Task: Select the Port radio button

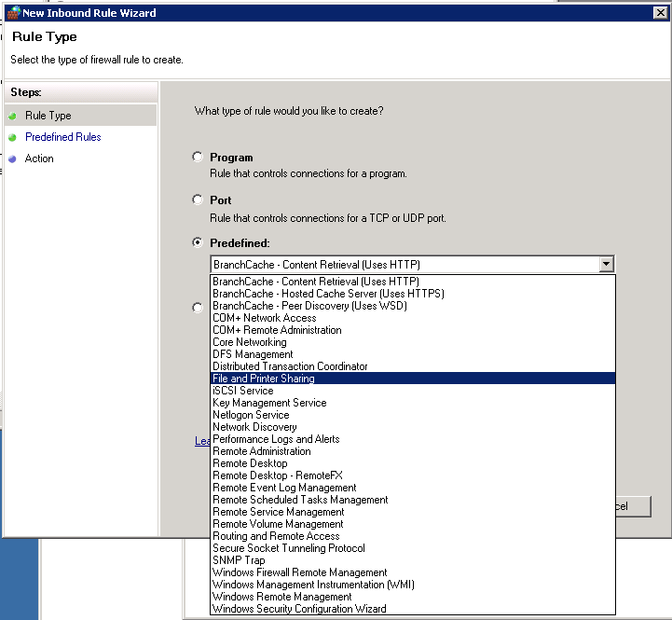Action: [x=197, y=200]
